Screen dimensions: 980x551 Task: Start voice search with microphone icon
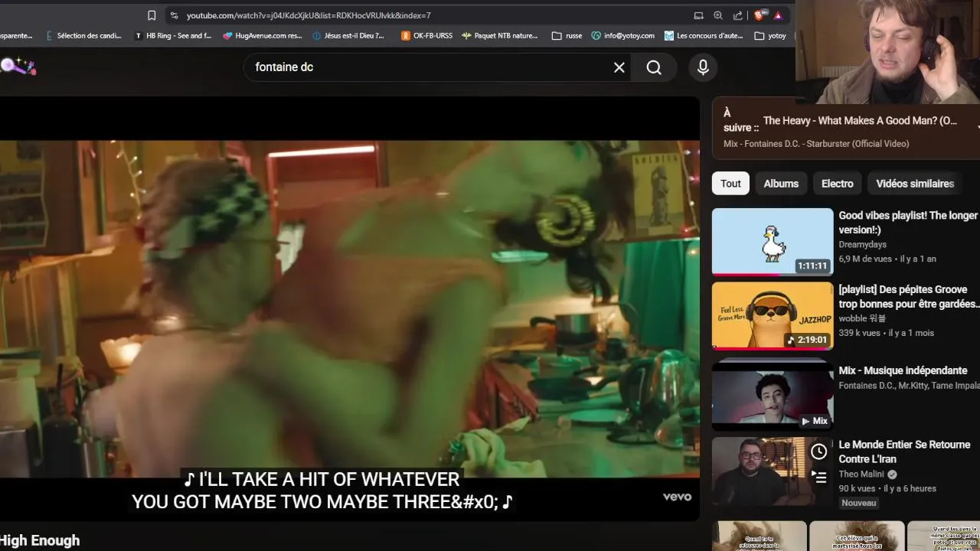703,67
